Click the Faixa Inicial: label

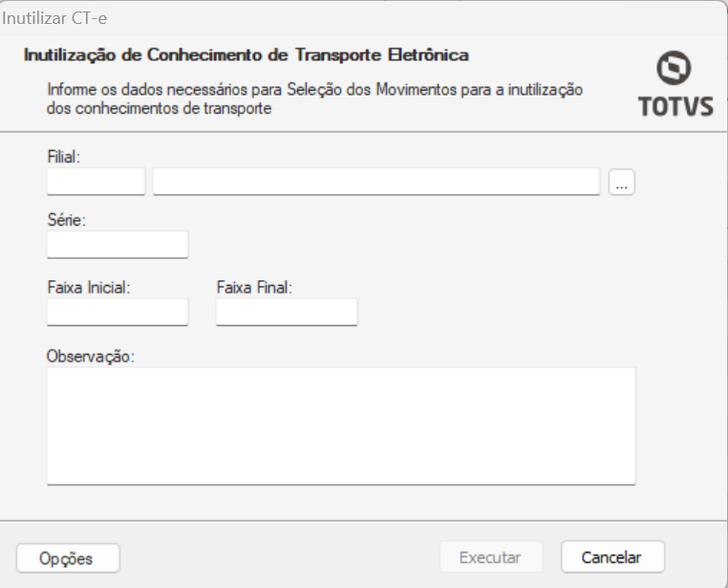click(x=88, y=286)
